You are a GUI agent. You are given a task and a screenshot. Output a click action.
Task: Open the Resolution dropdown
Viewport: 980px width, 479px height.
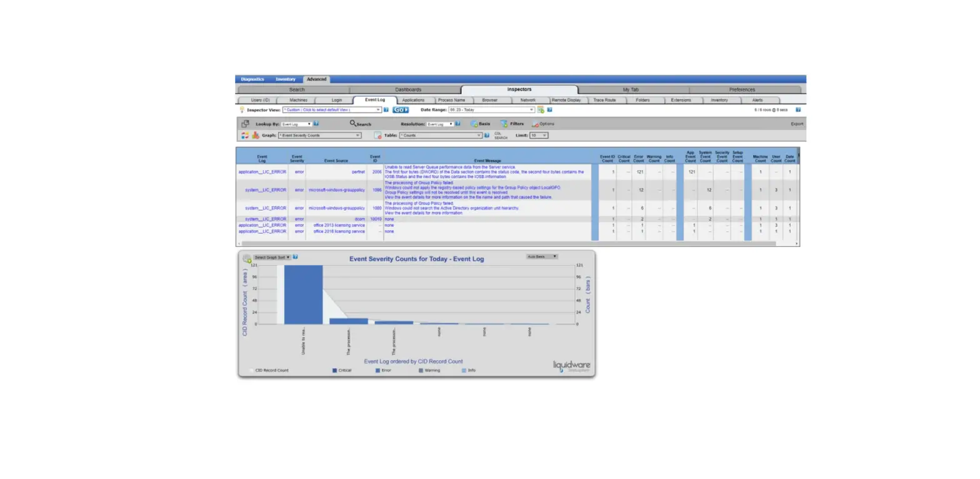click(440, 124)
